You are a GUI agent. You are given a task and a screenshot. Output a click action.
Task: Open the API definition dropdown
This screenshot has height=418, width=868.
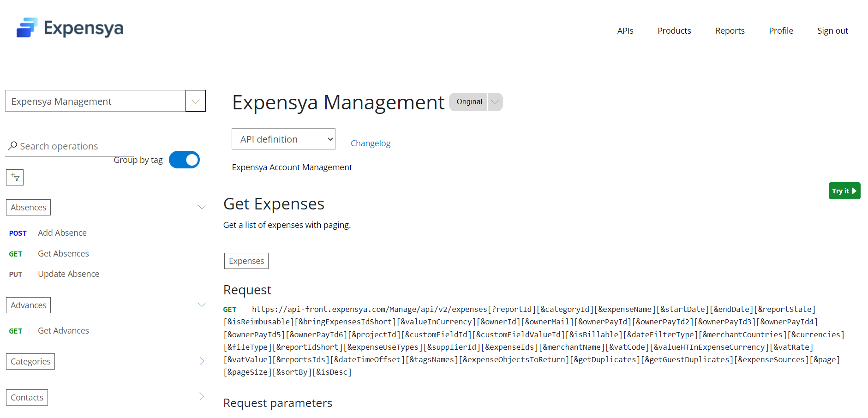coord(283,139)
